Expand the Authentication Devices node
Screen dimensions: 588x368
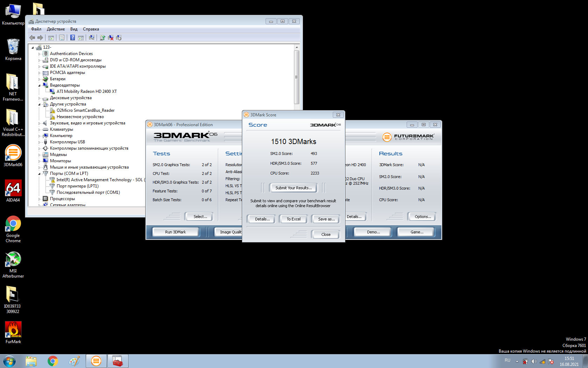click(x=39, y=54)
